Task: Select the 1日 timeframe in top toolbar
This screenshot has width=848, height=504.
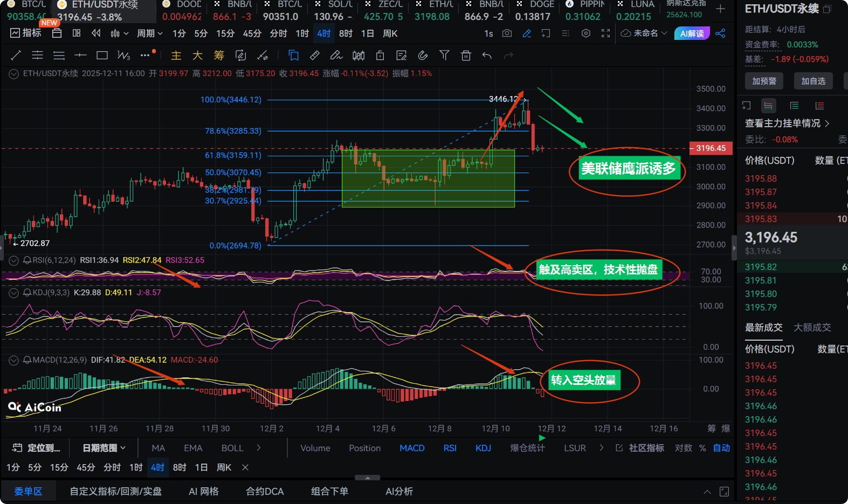Action: click(367, 33)
